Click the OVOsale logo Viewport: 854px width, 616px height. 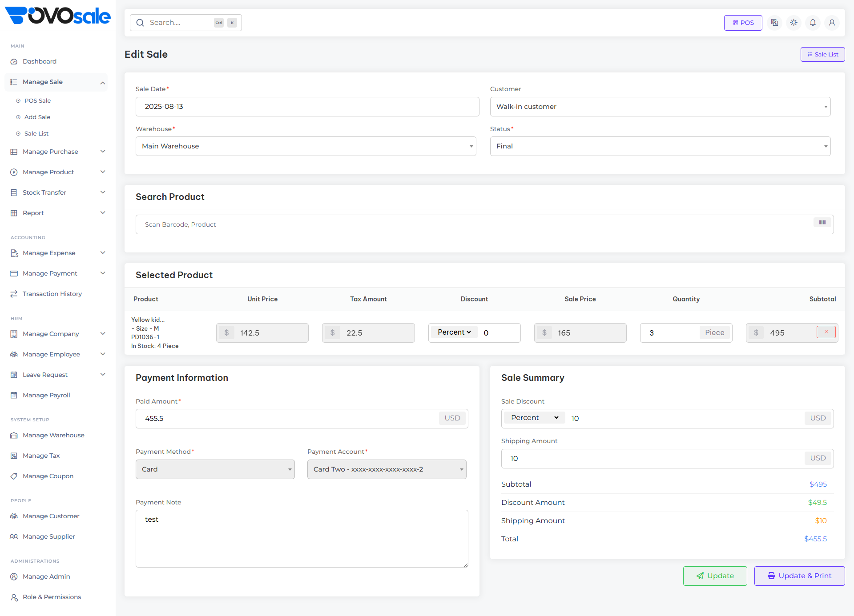(x=57, y=16)
